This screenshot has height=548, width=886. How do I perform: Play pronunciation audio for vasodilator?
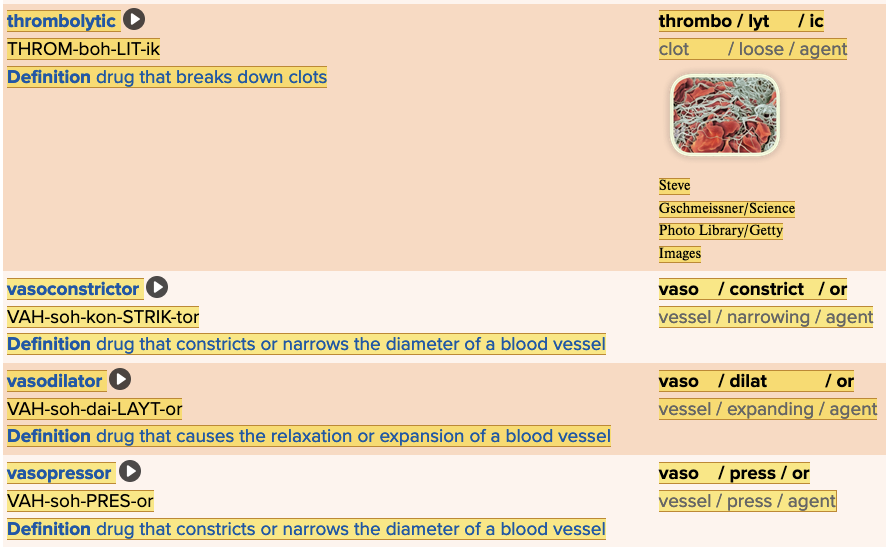[120, 380]
